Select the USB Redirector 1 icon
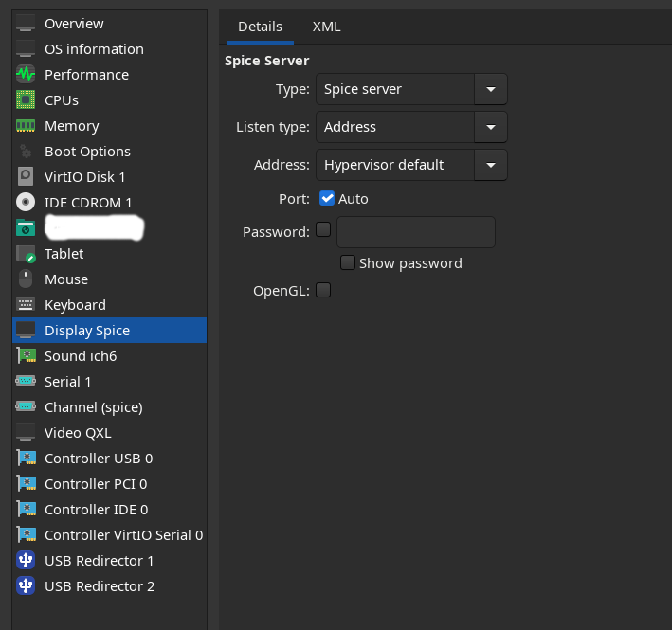 click(x=27, y=560)
